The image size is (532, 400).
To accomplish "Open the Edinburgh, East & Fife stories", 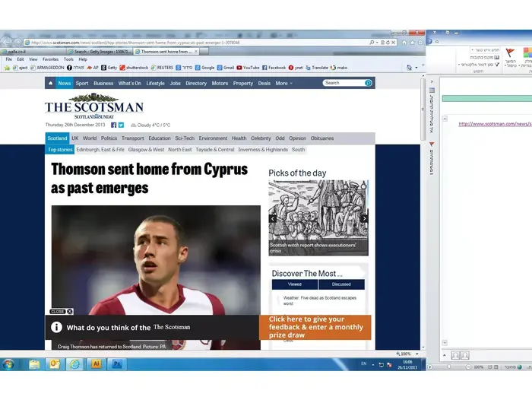I will (100, 149).
